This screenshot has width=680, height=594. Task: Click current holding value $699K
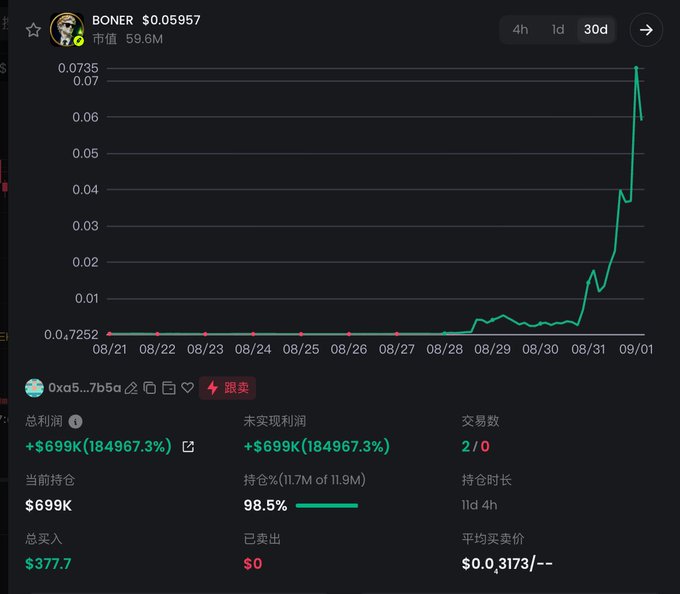pyautogui.click(x=48, y=506)
